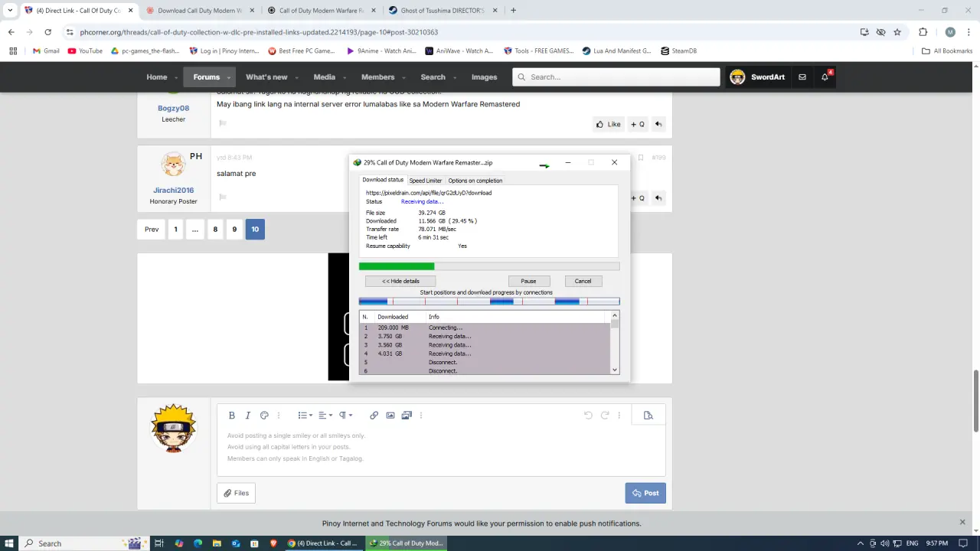Open the media gallery icon in editor
This screenshot has width=980, height=551.
point(407,416)
